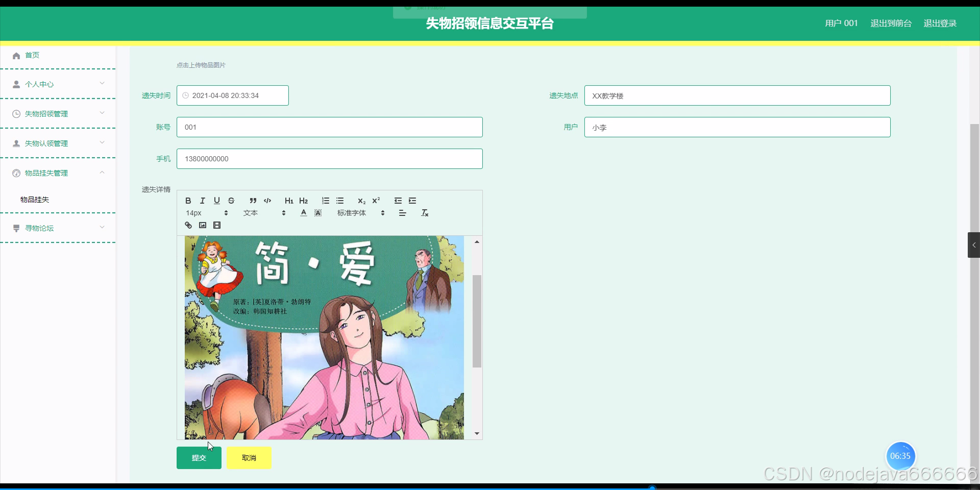
Task: Open the text color picker
Action: (x=304, y=213)
